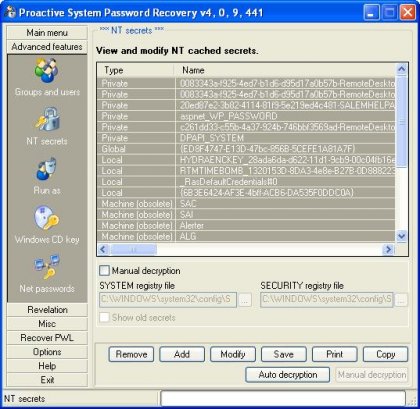The width and height of the screenshot is (420, 409).
Task: Browse for the SYSTEM registry file
Action: pyautogui.click(x=245, y=300)
